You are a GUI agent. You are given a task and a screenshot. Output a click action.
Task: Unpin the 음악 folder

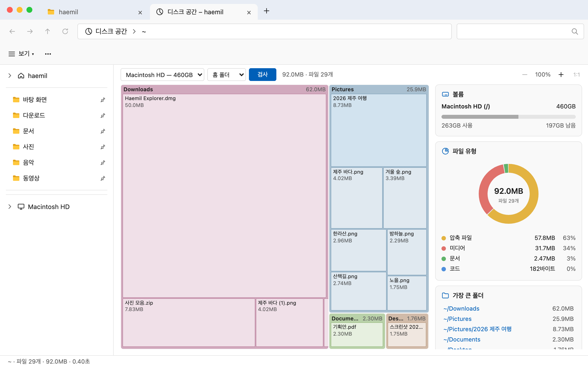pos(103,163)
